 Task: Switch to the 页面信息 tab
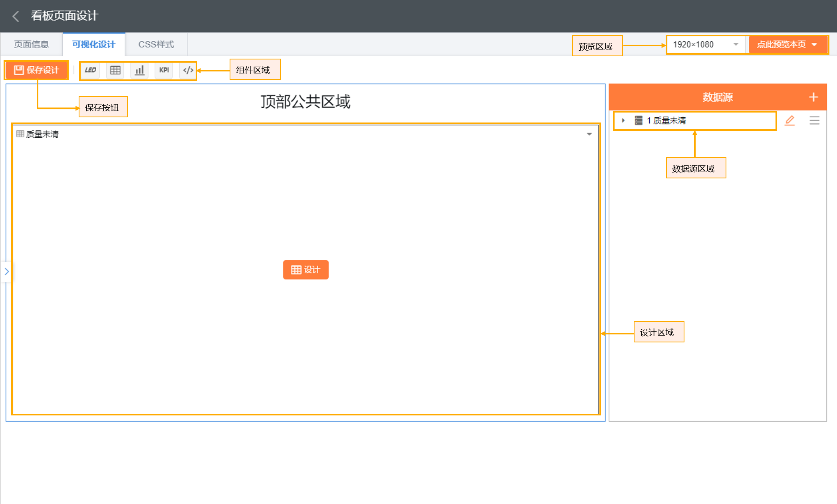[32, 44]
